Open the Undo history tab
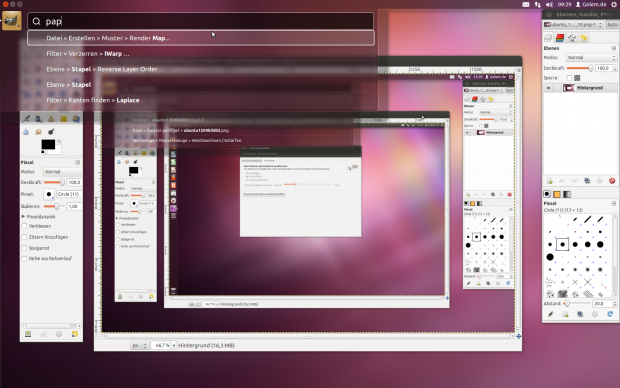 584,38
